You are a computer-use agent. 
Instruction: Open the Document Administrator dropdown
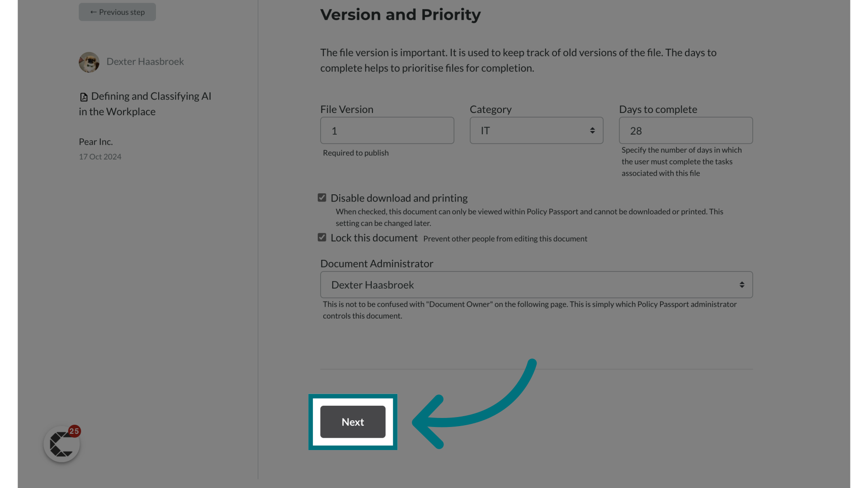[537, 284]
